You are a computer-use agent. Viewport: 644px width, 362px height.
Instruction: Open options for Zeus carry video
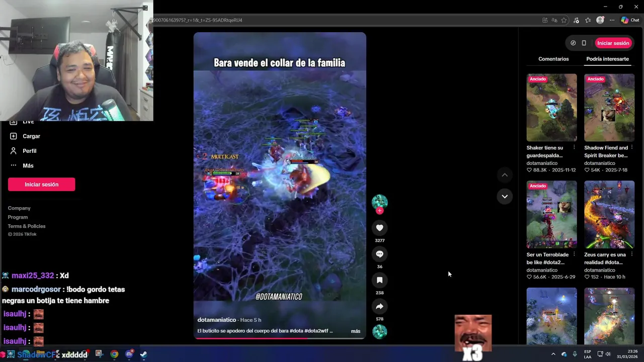(632, 255)
